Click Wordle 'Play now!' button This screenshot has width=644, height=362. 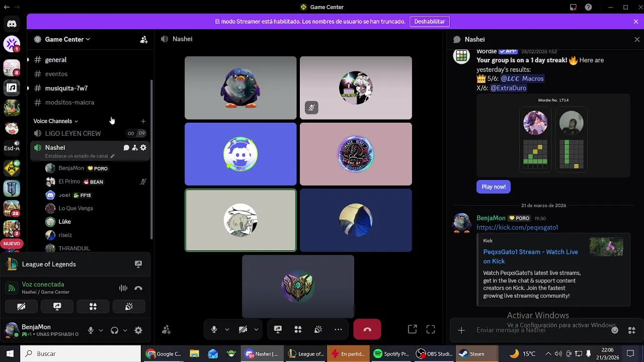pos(494,187)
